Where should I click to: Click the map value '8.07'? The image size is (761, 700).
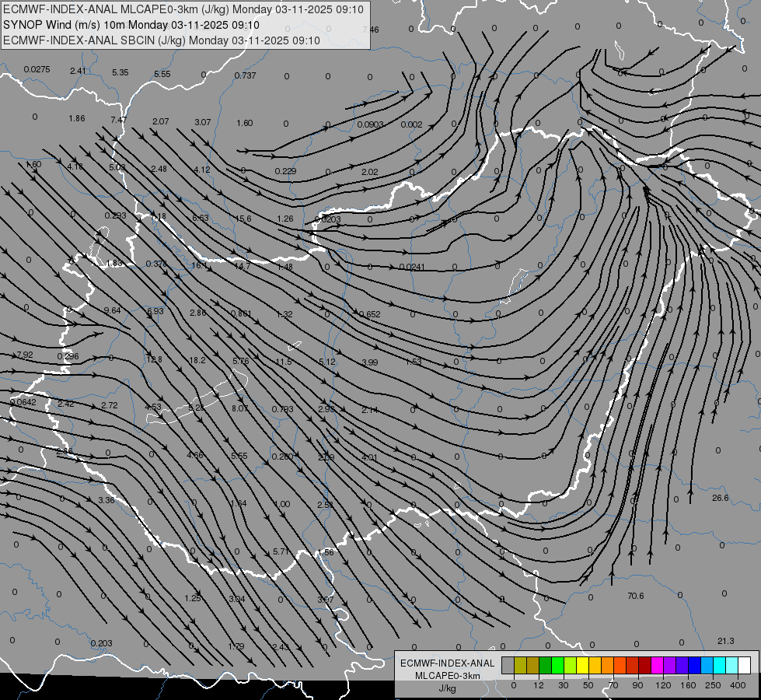tap(240, 408)
